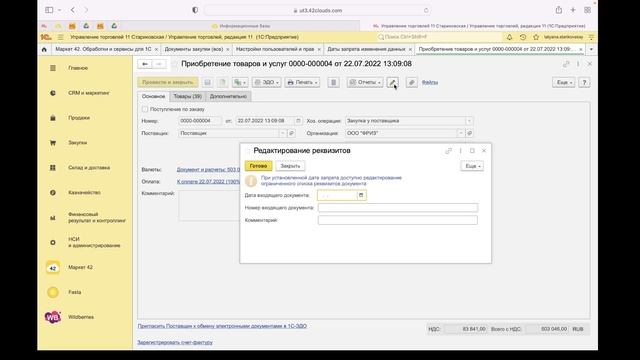Open the Fasta section

(x=74, y=292)
